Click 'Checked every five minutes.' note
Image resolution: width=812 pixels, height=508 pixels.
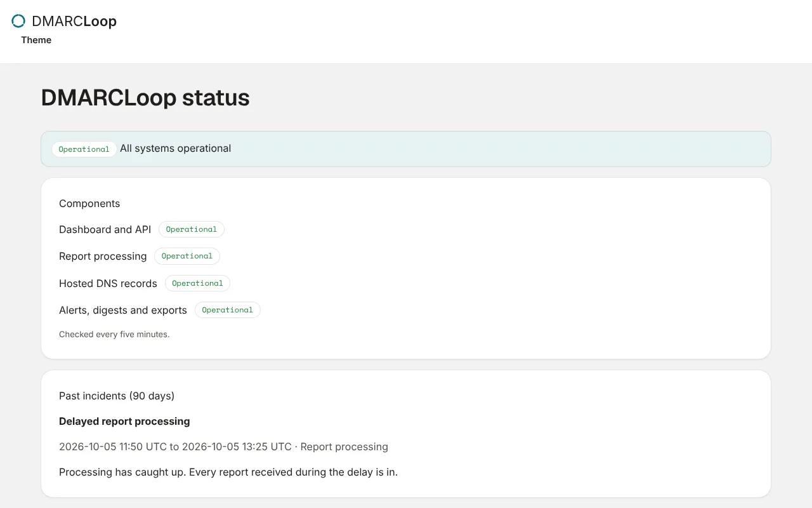click(114, 335)
